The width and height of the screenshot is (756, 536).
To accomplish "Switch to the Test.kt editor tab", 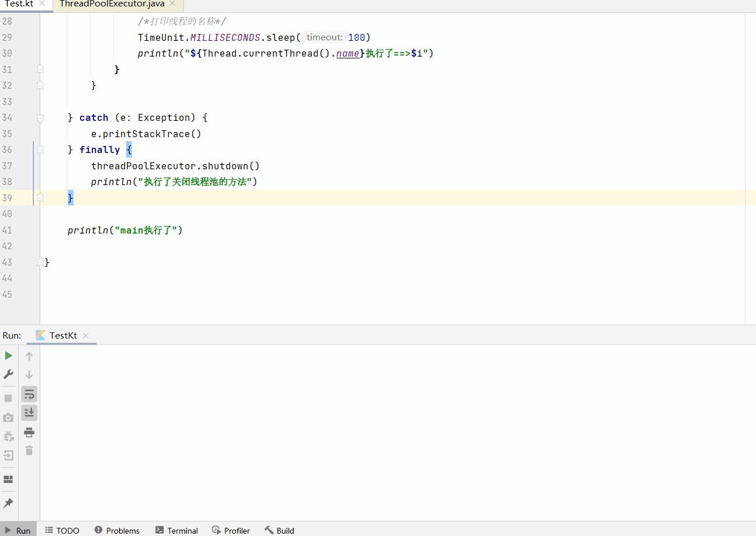I will tap(19, 4).
